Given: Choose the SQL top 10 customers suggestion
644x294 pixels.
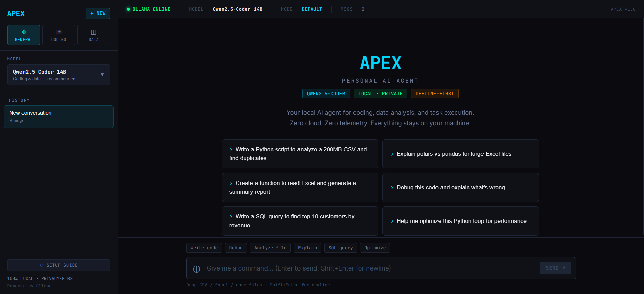Looking at the screenshot, I should point(300,221).
